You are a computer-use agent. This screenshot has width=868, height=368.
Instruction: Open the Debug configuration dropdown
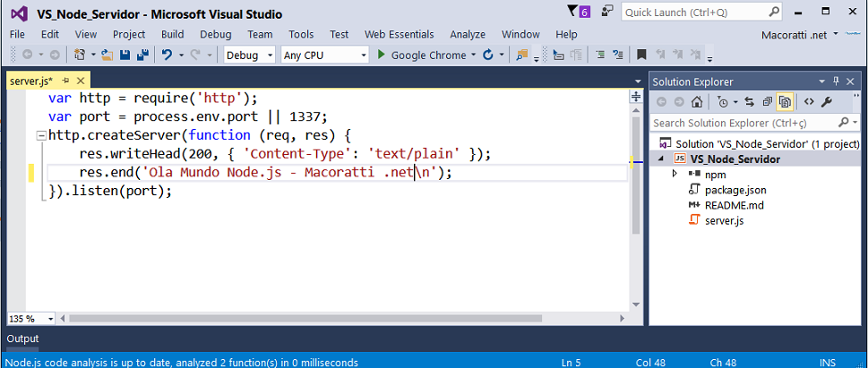coord(250,56)
